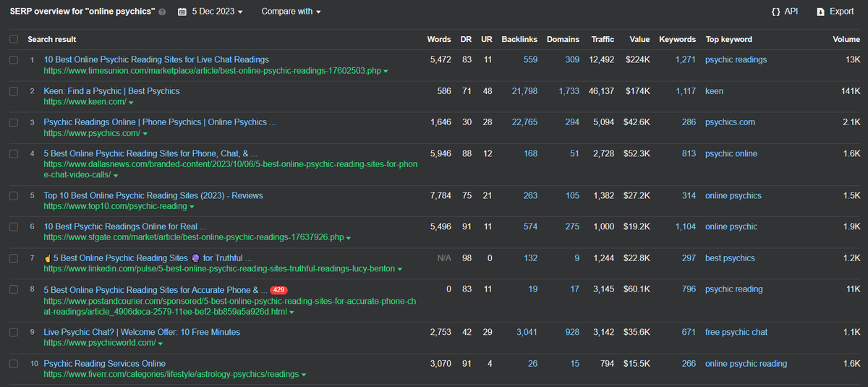Check the box for the top10.com result

coord(14,195)
